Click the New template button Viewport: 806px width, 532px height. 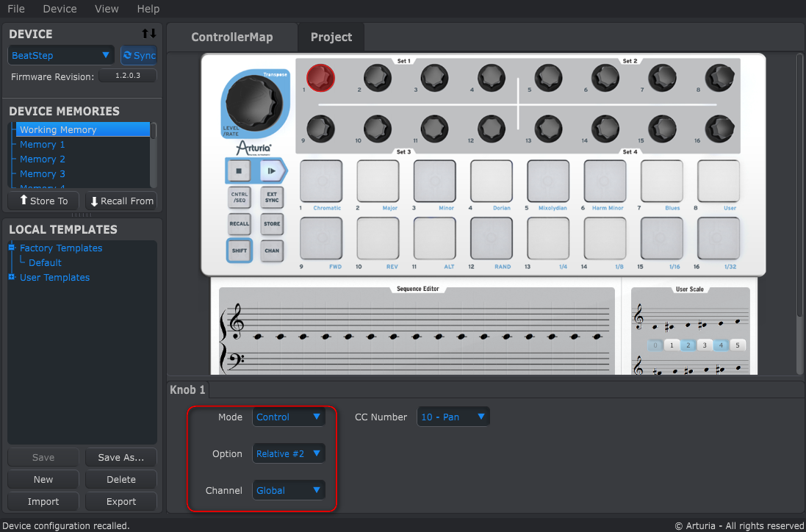coord(43,480)
